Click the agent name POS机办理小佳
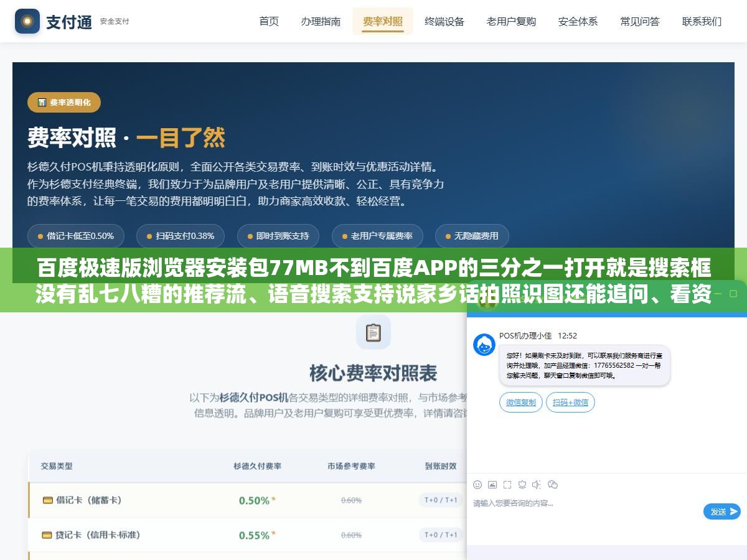This screenshot has height=560, width=747. coord(525,335)
